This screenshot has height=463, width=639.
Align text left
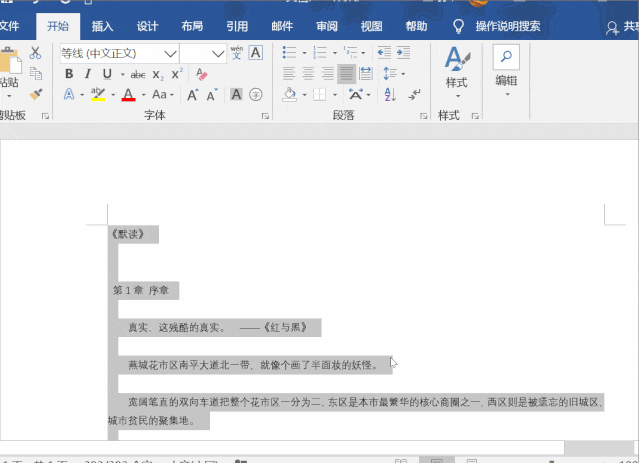pyautogui.click(x=289, y=74)
